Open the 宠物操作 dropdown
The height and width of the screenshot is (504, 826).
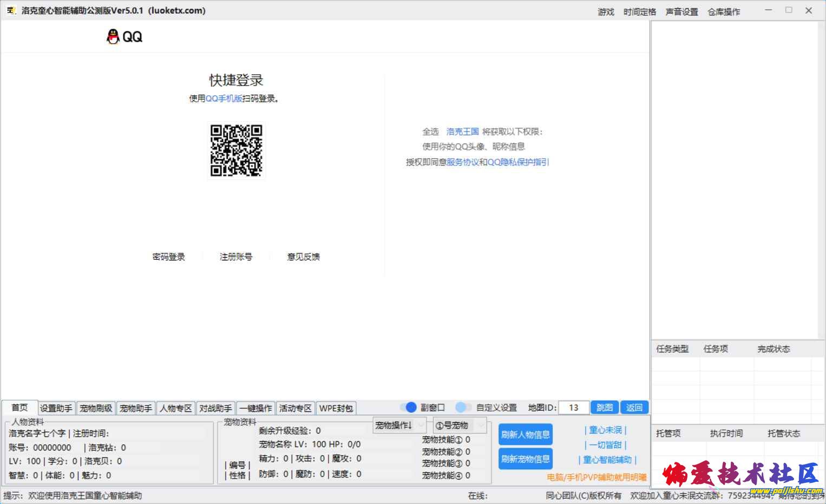(399, 426)
